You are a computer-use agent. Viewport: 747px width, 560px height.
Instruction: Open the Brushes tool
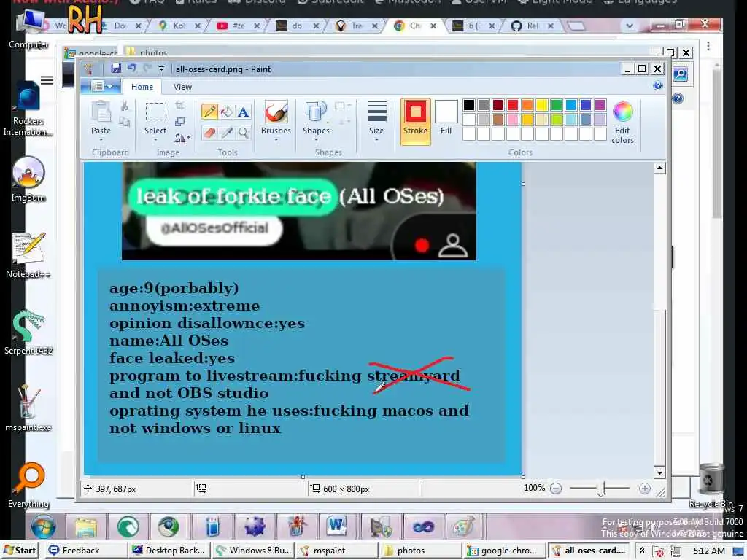(276, 119)
